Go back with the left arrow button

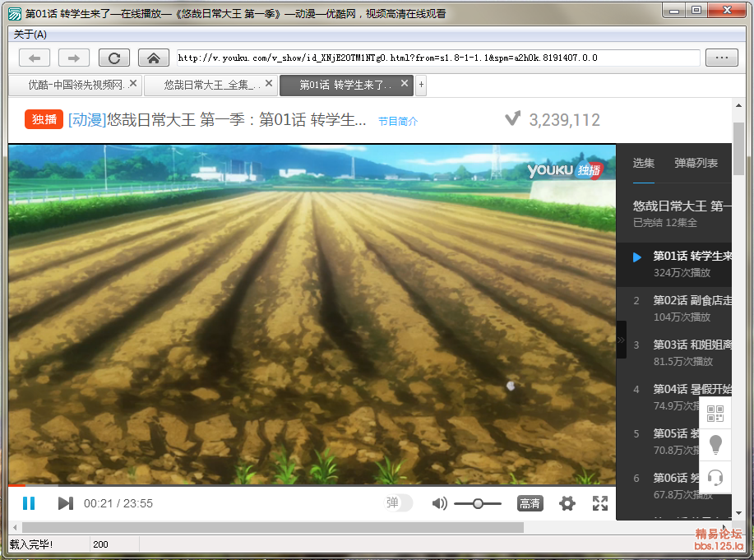pos(35,58)
